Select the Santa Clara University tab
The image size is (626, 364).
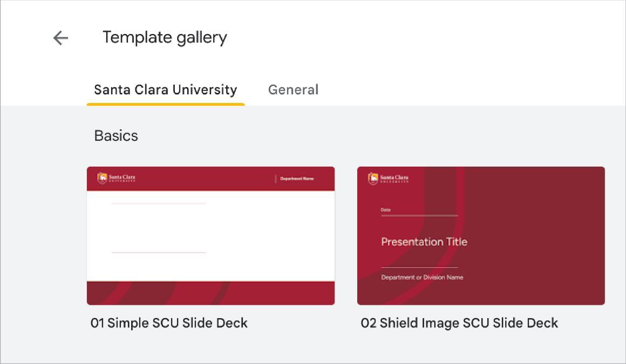click(x=165, y=90)
